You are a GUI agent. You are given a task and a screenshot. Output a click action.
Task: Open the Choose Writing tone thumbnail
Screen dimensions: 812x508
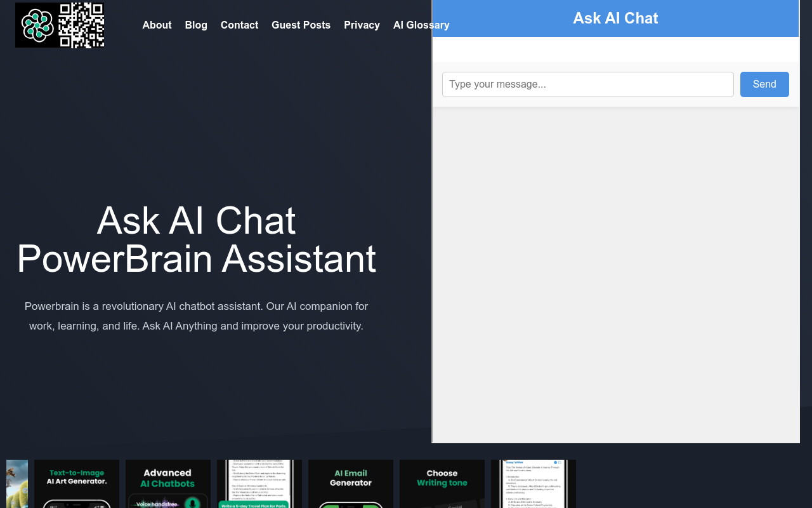(x=442, y=484)
